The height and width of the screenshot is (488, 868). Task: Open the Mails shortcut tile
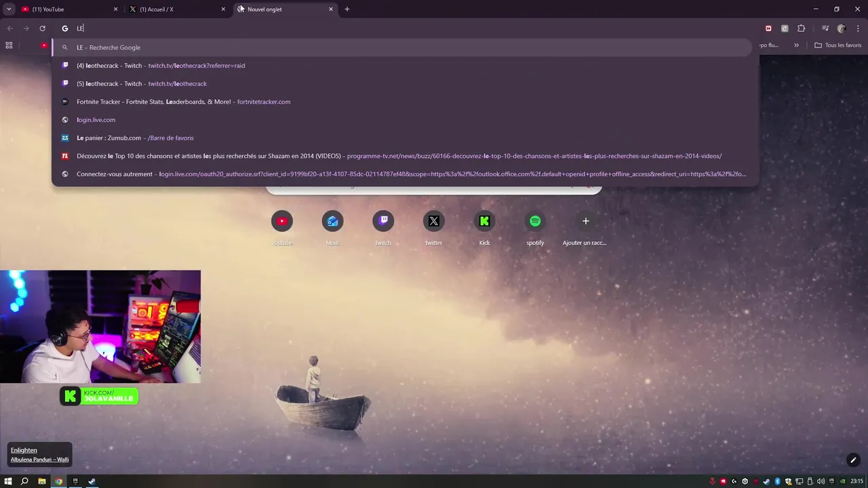coord(332,228)
